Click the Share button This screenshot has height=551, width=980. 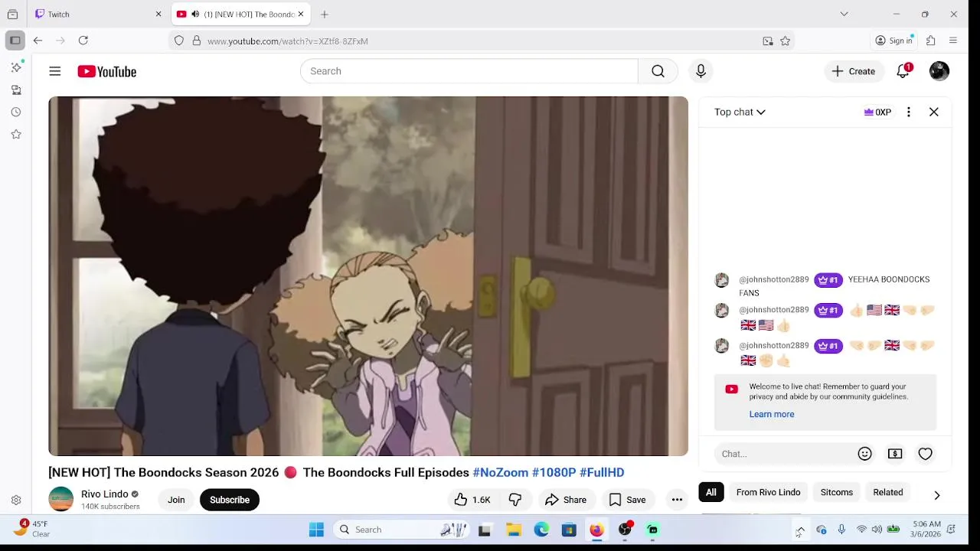pyautogui.click(x=565, y=500)
